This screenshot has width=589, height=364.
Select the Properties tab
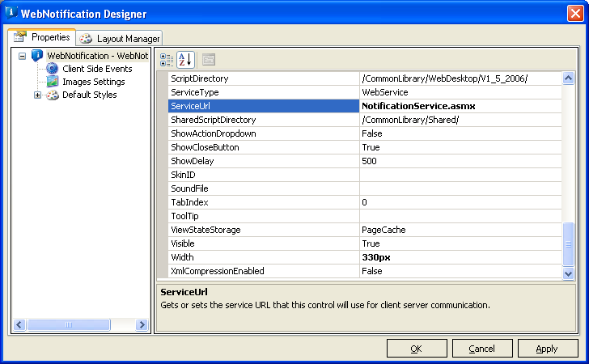(43, 37)
